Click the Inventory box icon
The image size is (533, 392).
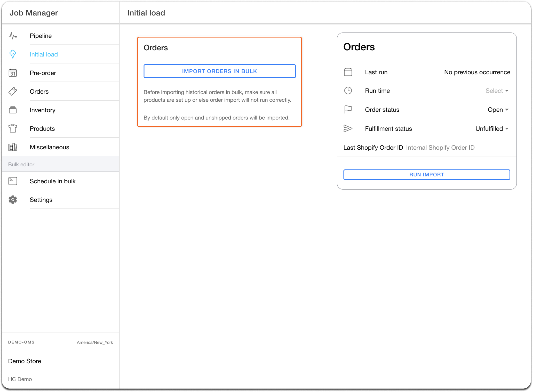tap(13, 110)
